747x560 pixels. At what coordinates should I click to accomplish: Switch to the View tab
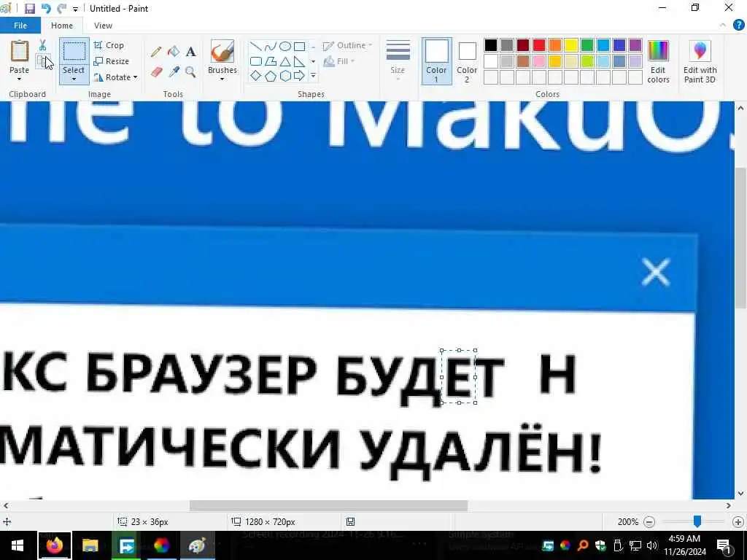(103, 26)
